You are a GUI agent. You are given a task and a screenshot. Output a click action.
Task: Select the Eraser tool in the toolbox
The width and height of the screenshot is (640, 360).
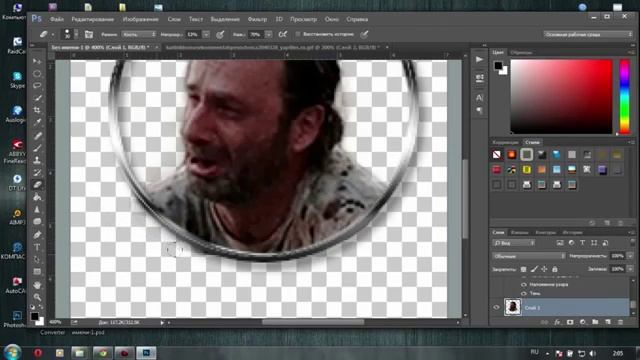pos(37,184)
